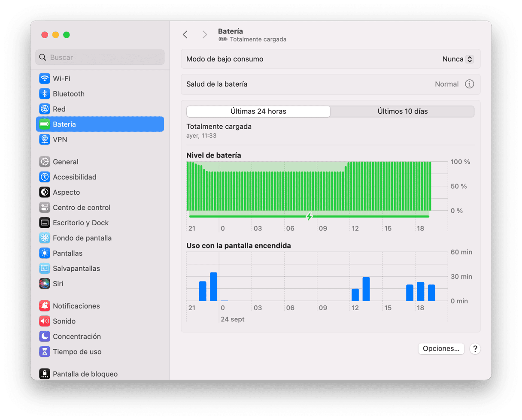
Task: Click the Siri icon in sidebar
Action: tap(45, 284)
